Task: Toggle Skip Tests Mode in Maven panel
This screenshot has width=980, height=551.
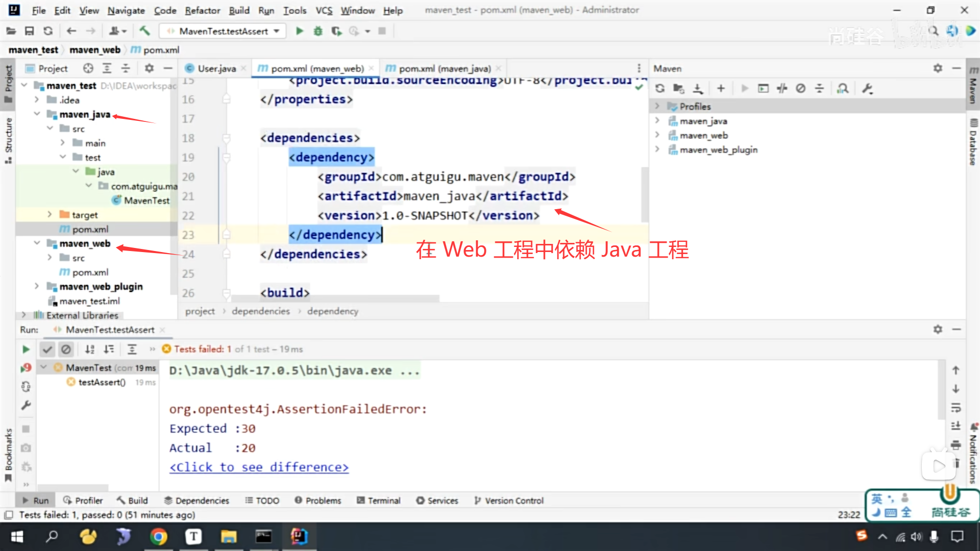Action: pos(800,88)
